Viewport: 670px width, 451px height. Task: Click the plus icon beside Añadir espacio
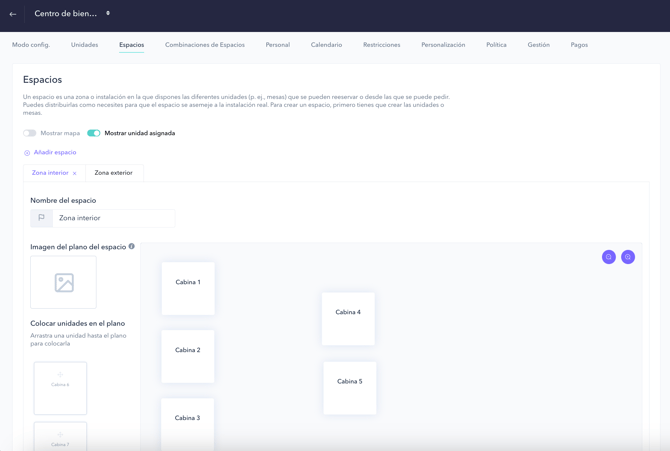click(x=27, y=153)
